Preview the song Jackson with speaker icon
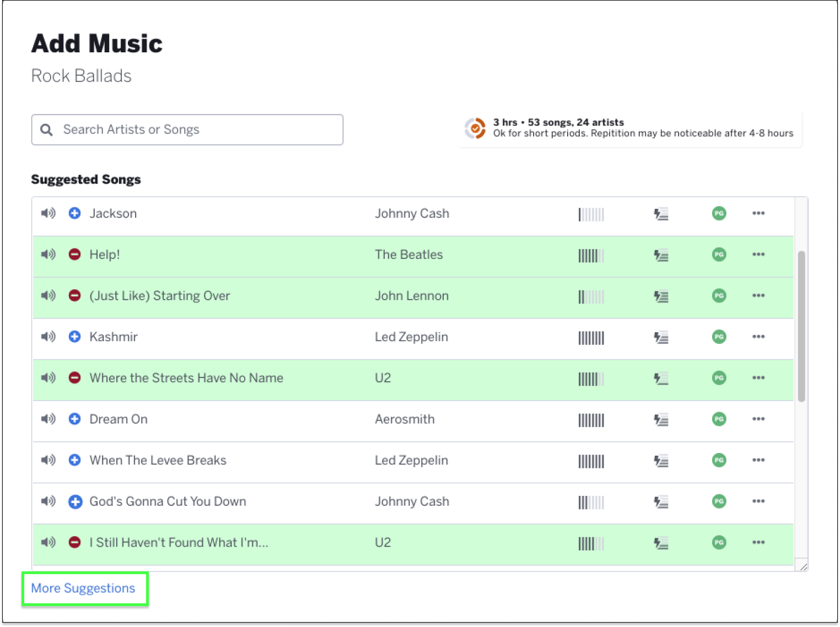 [x=49, y=213]
